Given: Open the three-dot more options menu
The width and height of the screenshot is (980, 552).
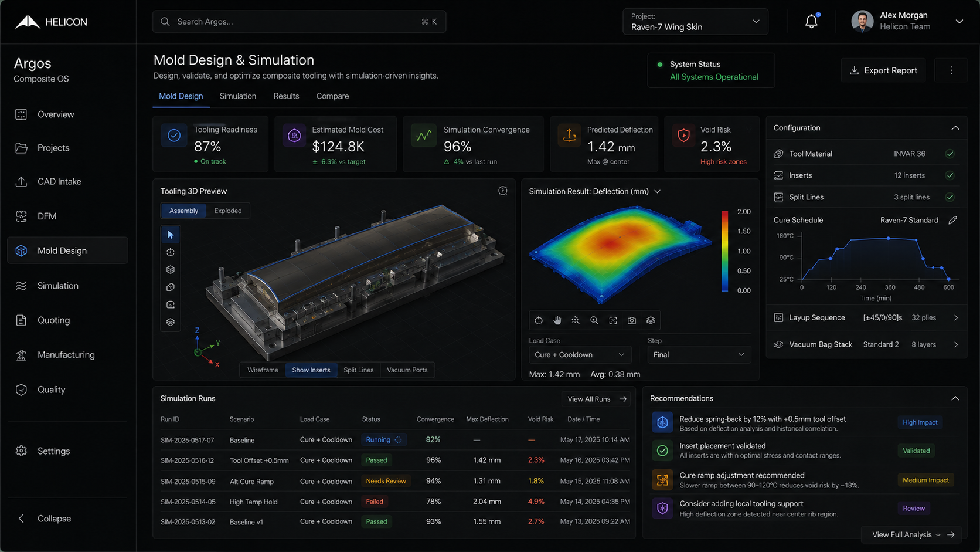Looking at the screenshot, I should tap(951, 70).
